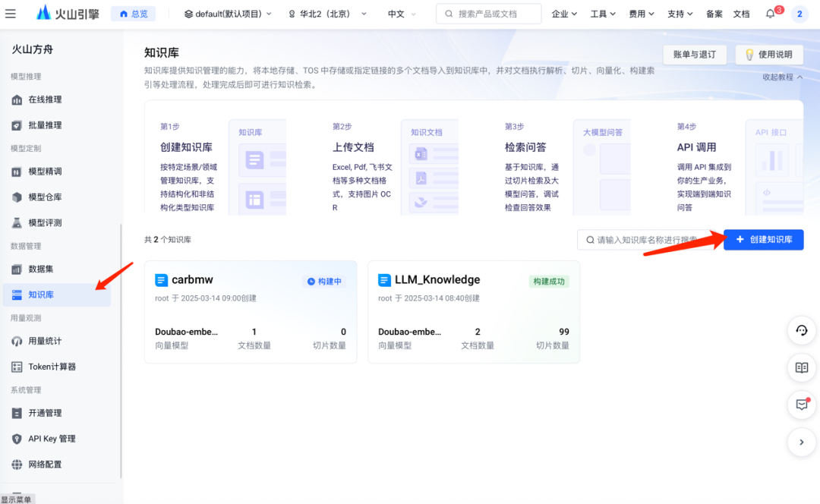820x504 pixels.
Task: Click the 第3步 检索问答 tutorial heading
Action: [x=525, y=147]
